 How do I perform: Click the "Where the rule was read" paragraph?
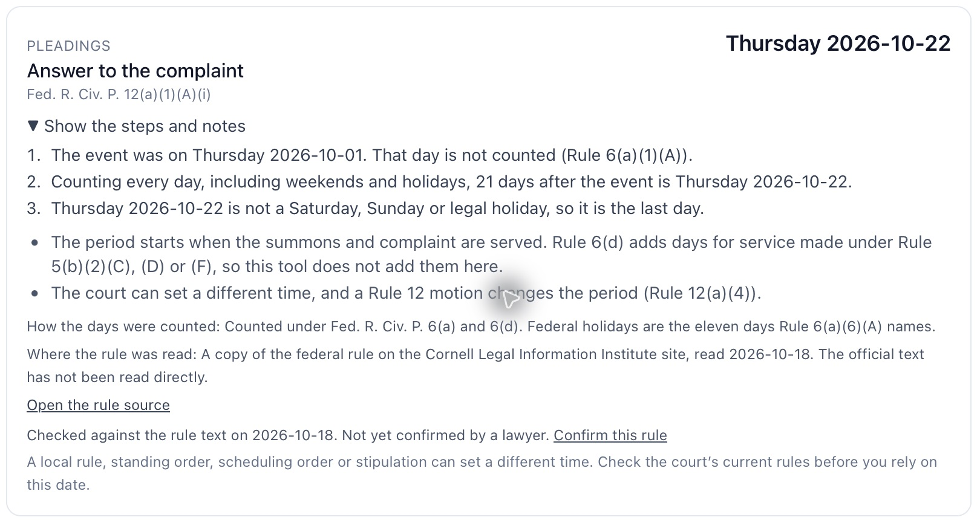(475, 365)
